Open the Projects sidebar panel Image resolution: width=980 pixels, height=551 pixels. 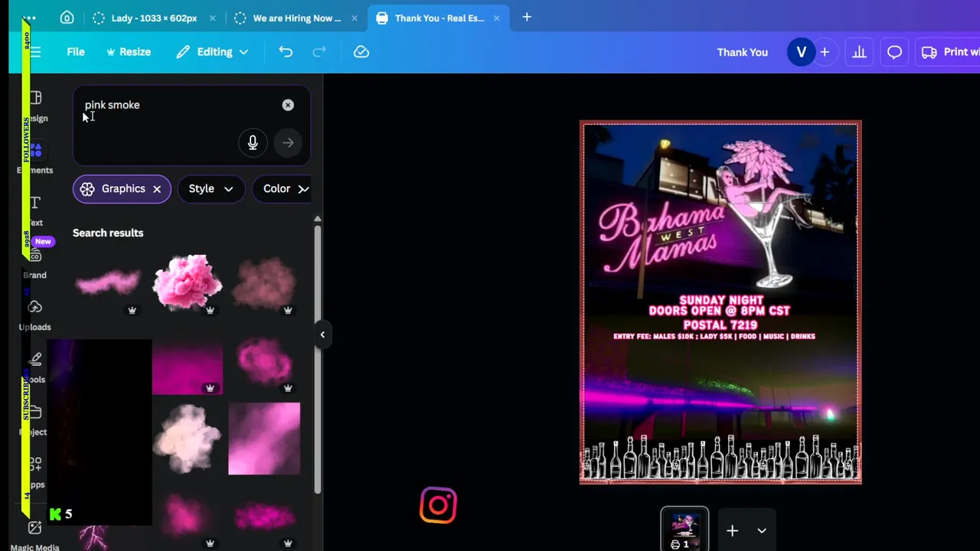(x=35, y=420)
